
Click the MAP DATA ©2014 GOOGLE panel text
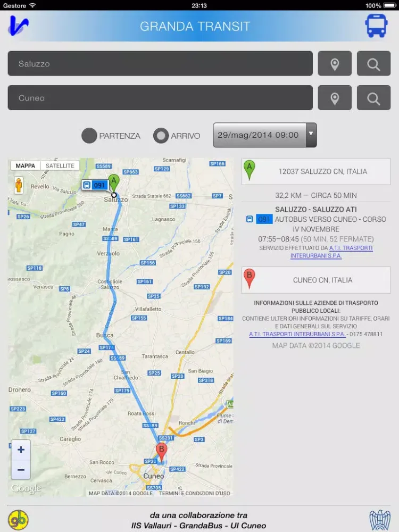point(316,345)
